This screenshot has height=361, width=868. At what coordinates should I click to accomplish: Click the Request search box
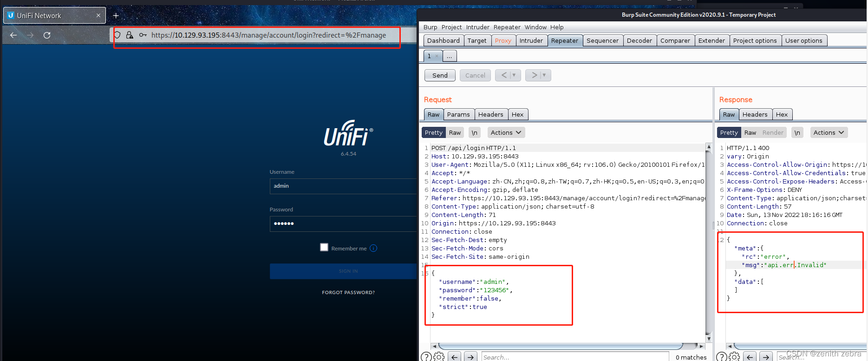575,357
